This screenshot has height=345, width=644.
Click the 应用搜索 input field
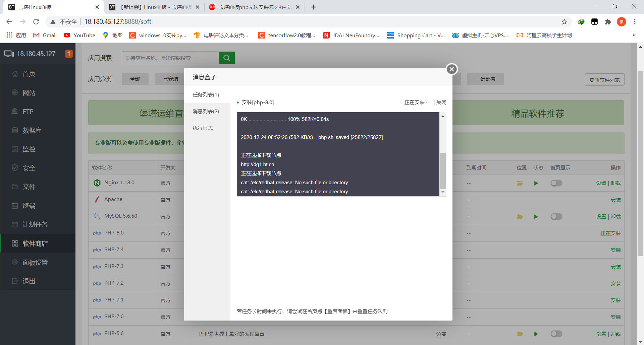[170, 58]
